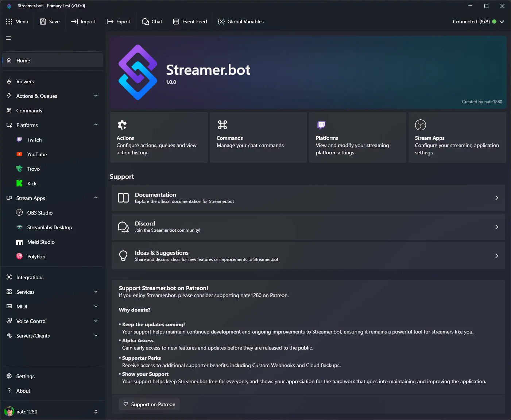511x420 pixels.
Task: Open the Twitch platform page
Action: 53,140
